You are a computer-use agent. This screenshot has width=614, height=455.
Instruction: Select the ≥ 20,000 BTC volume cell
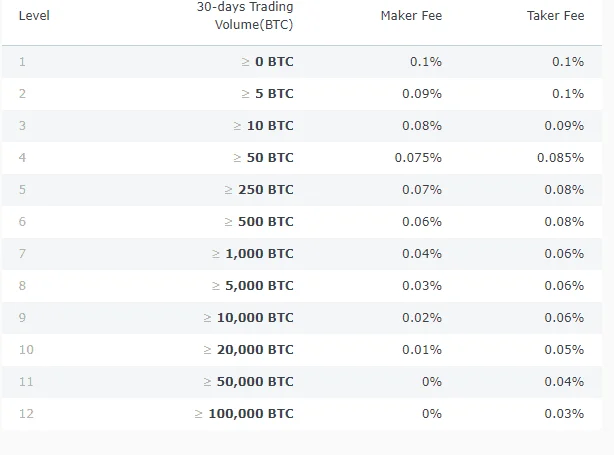(248, 350)
